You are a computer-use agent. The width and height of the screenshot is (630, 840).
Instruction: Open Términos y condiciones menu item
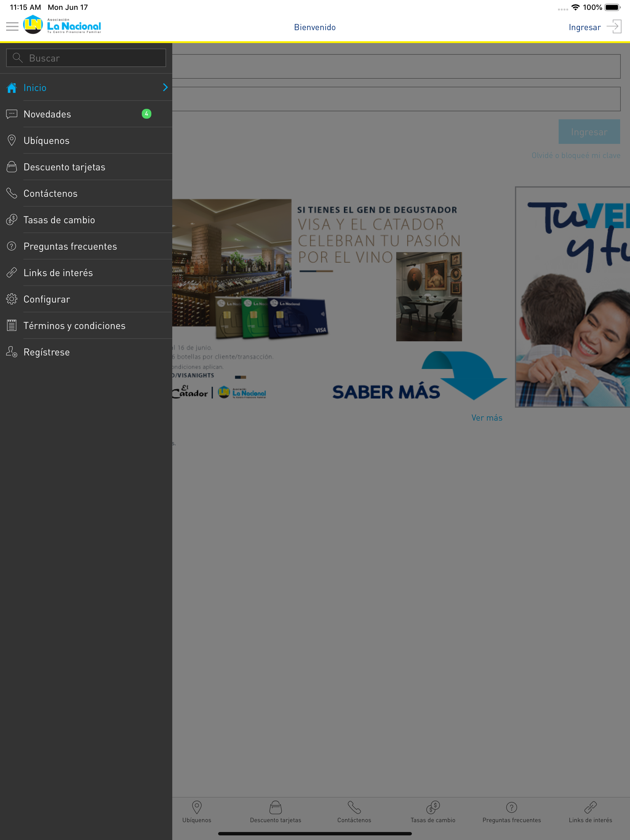pyautogui.click(x=86, y=325)
